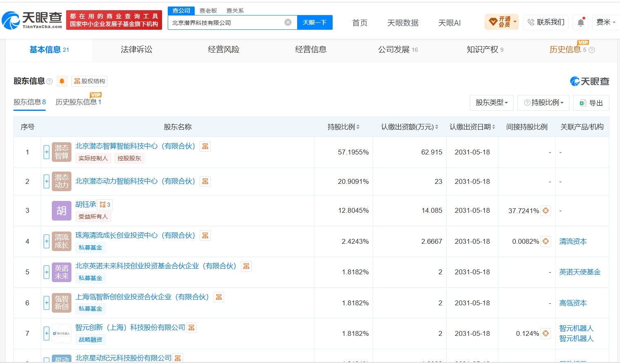The image size is (620, 364).
Task: Clear the search box with the X icon
Action: (288, 22)
